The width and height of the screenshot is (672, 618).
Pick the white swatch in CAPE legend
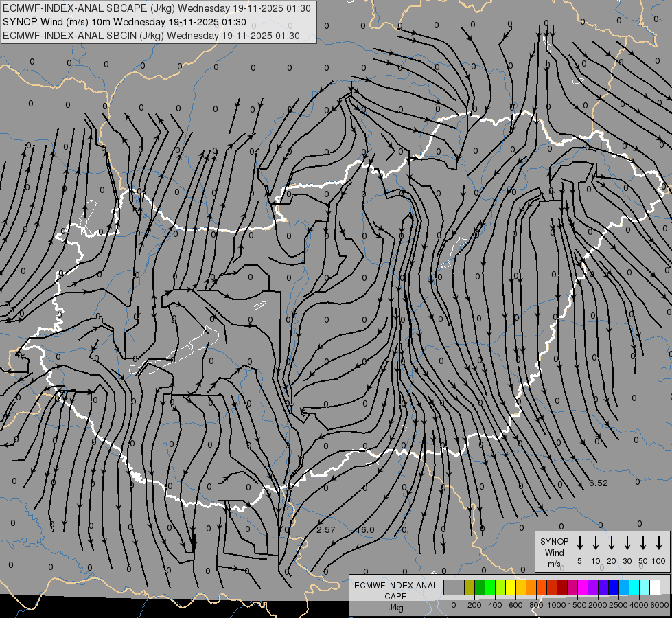pyautogui.click(x=654, y=587)
